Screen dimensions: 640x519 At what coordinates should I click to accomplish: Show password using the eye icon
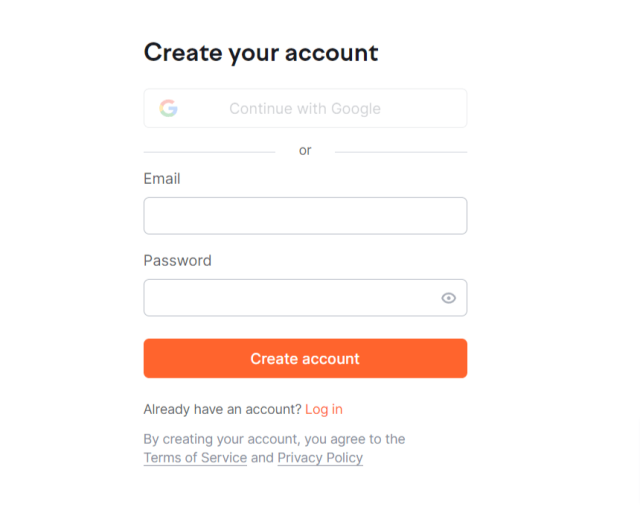[449, 298]
